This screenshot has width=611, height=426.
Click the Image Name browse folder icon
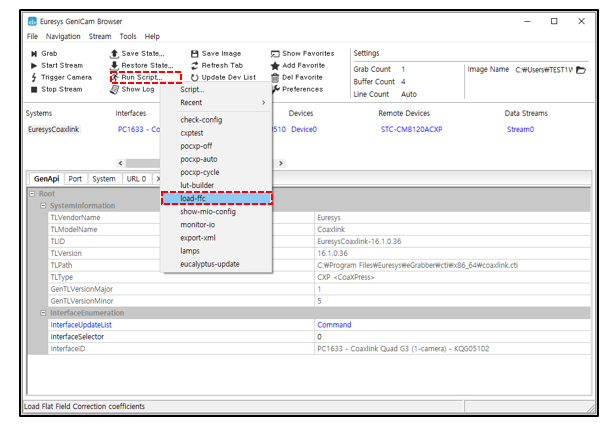pyautogui.click(x=581, y=70)
